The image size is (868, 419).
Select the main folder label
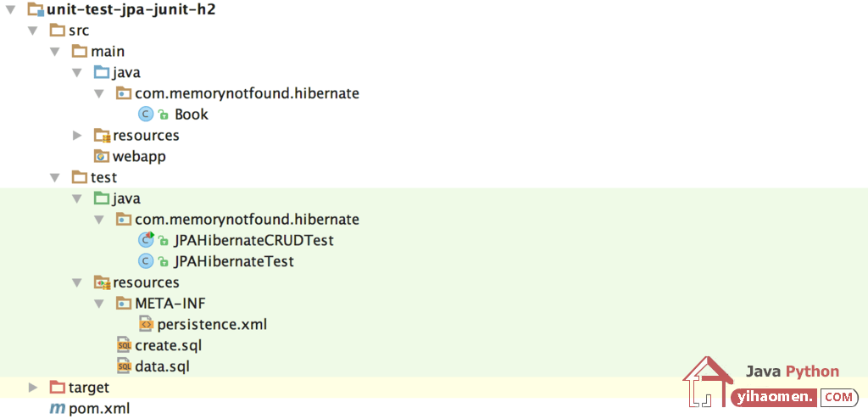point(108,52)
